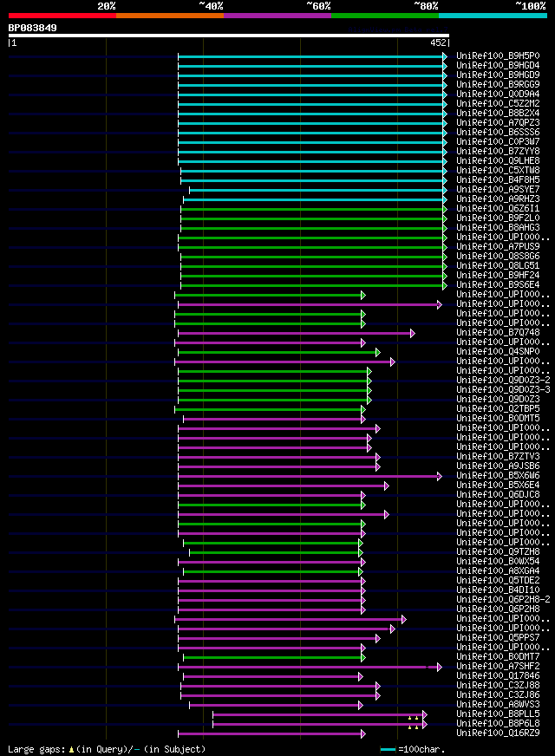Select the UniRef100_B0DMT5 label
The width and height of the screenshot is (555, 756).
[498, 419]
